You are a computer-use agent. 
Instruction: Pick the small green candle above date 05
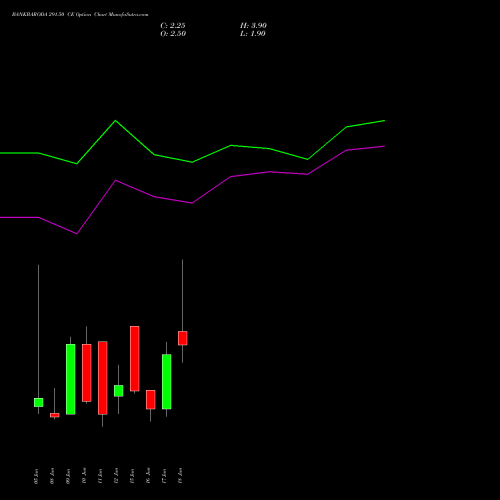pos(39,402)
